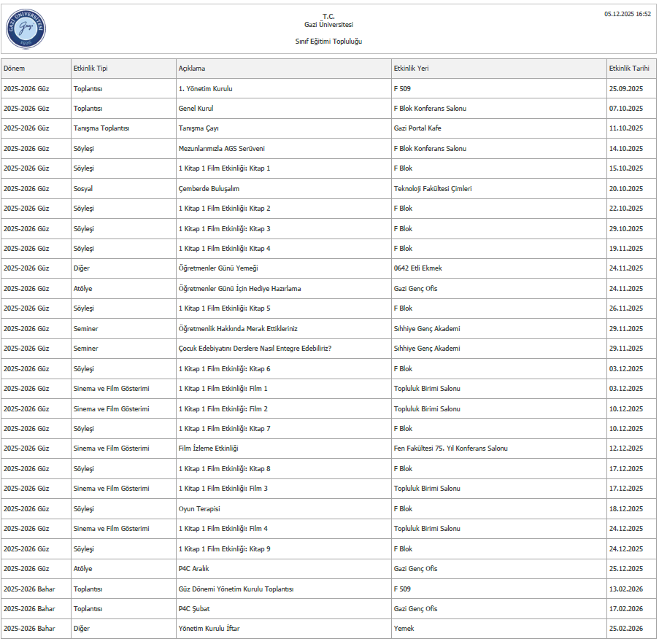Screen dimensions: 659x644
Task: Select the 0642 Etli Ekmek location cell
Action: click(417, 268)
